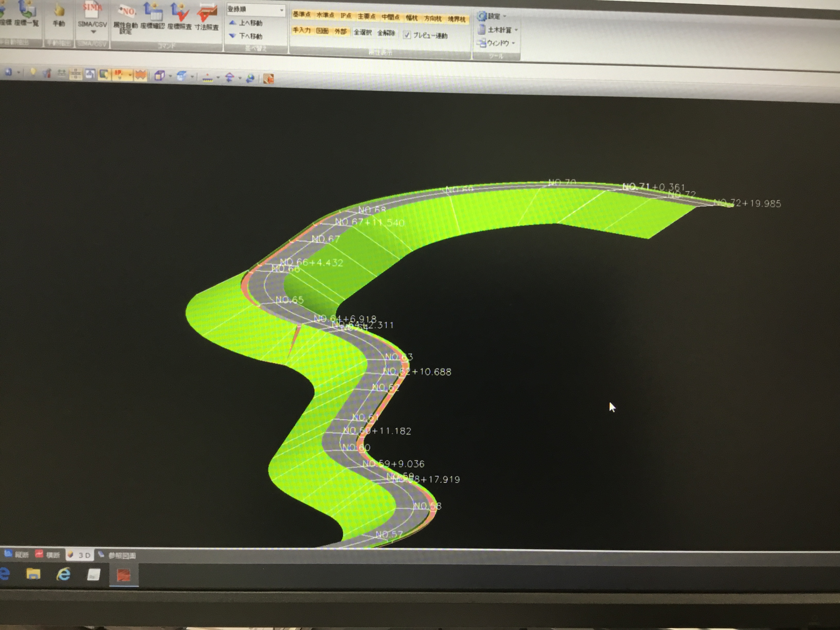The image size is (840, 630).
Task: Click the light bulb icon in toolbar
Action: tap(33, 72)
